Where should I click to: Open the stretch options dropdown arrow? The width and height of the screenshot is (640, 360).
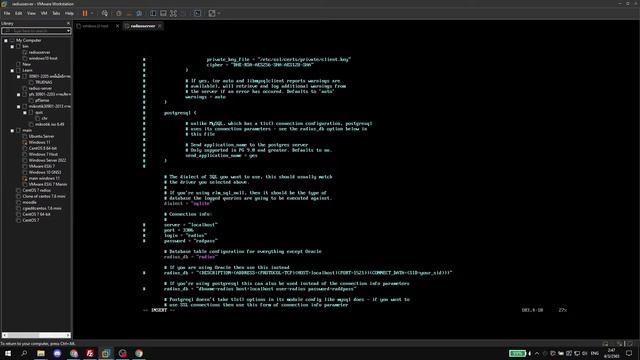[219, 13]
